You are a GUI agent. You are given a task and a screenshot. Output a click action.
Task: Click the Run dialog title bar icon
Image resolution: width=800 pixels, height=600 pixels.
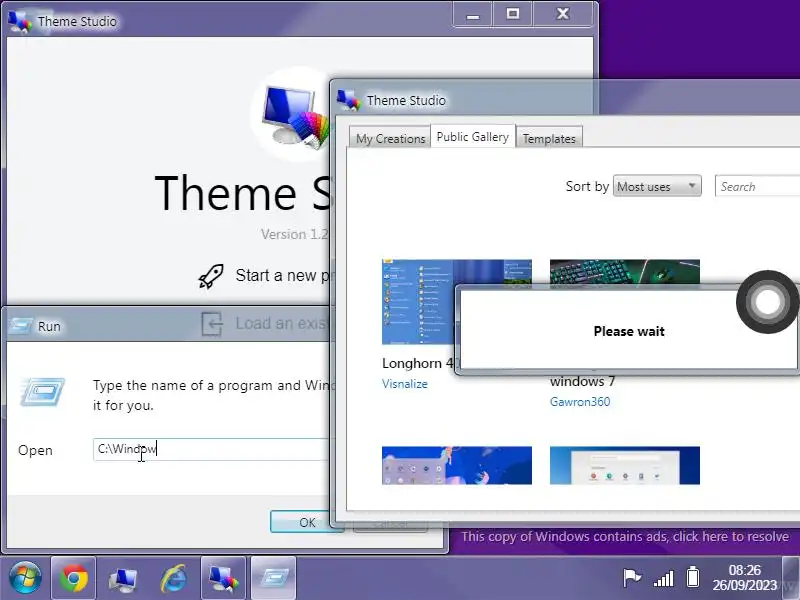pyautogui.click(x=20, y=326)
